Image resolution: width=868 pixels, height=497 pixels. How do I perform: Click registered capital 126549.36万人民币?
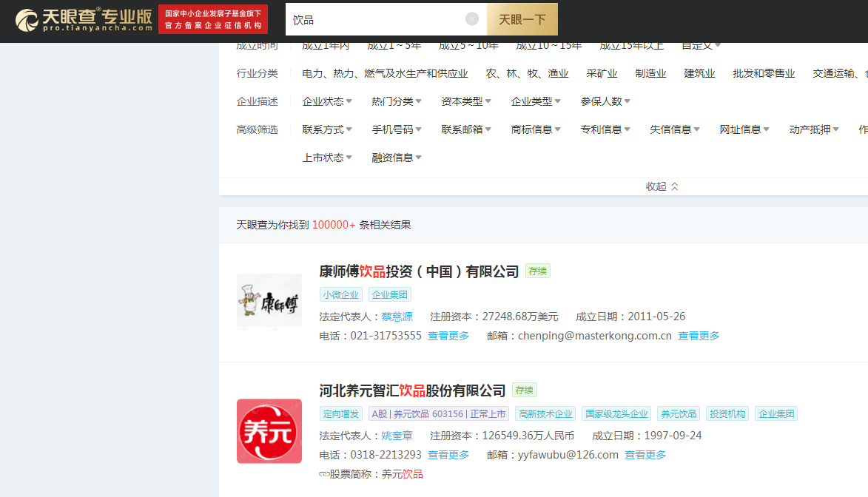click(x=528, y=436)
